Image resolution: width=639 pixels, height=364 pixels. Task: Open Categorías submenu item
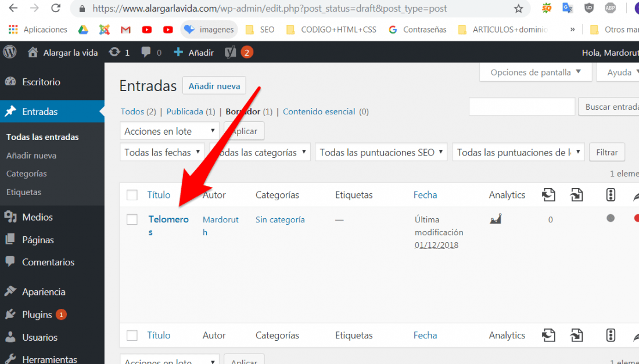(27, 174)
